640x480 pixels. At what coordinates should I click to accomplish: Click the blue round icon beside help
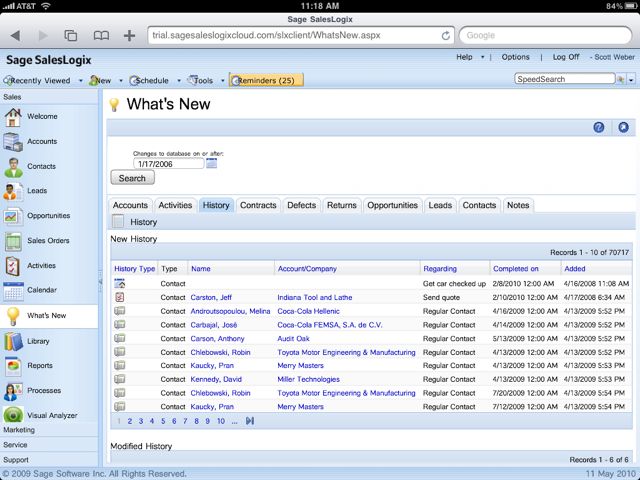coord(623,127)
